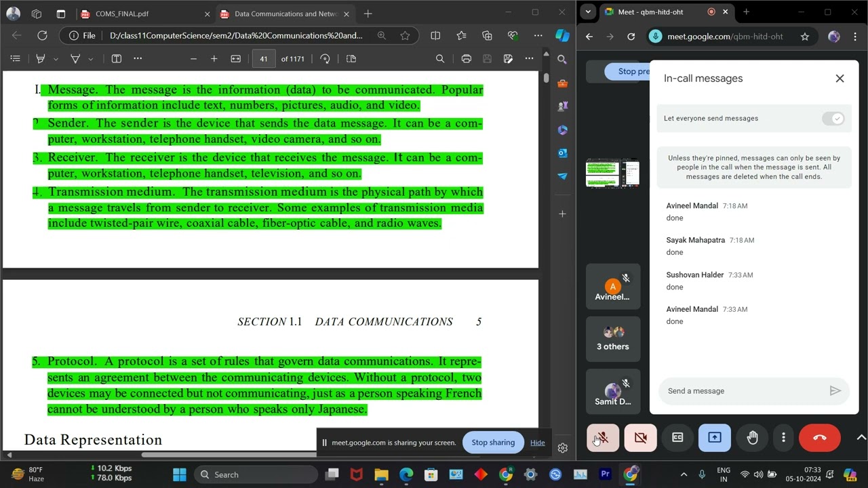The height and width of the screenshot is (488, 868).
Task: Click the send message arrow
Action: [835, 391]
